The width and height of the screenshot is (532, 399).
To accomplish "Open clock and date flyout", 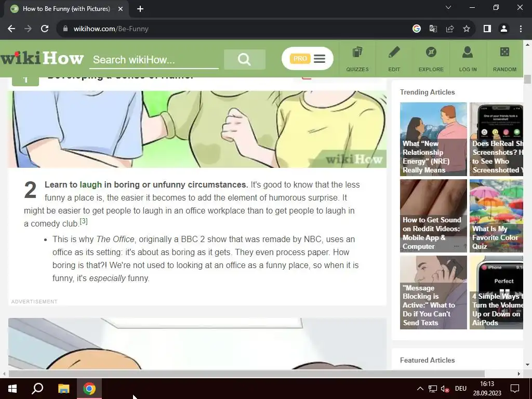I will (x=487, y=389).
